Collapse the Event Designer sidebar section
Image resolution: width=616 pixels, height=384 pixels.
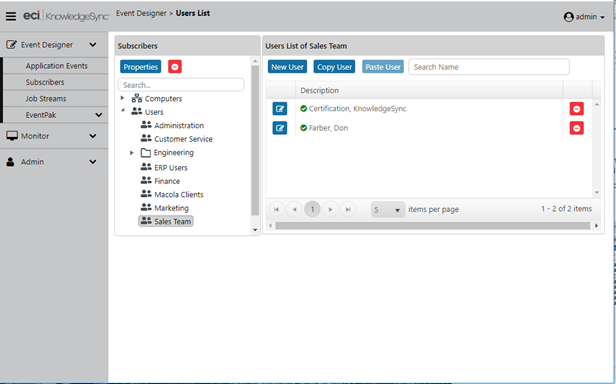pos(93,45)
